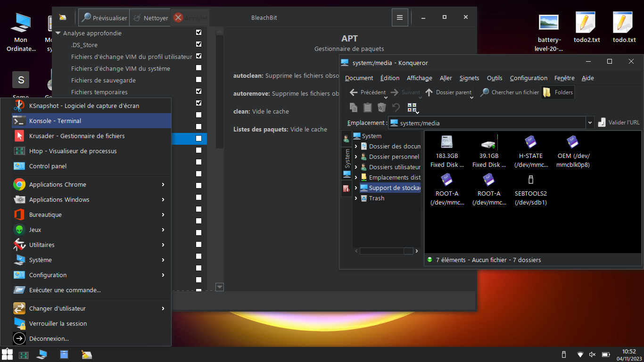644x362 pixels.
Task: Click the Paste clipboard icon in Konqueror
Action: tap(368, 107)
